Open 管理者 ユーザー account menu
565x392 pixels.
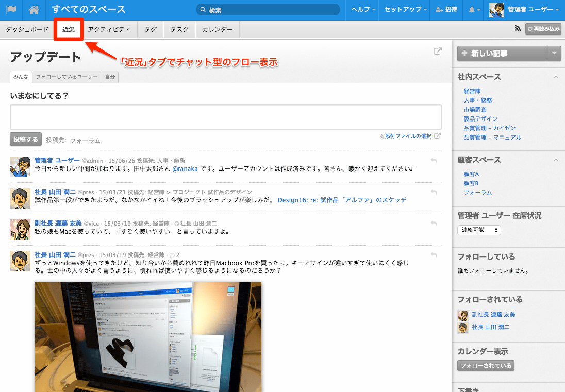[x=533, y=10]
